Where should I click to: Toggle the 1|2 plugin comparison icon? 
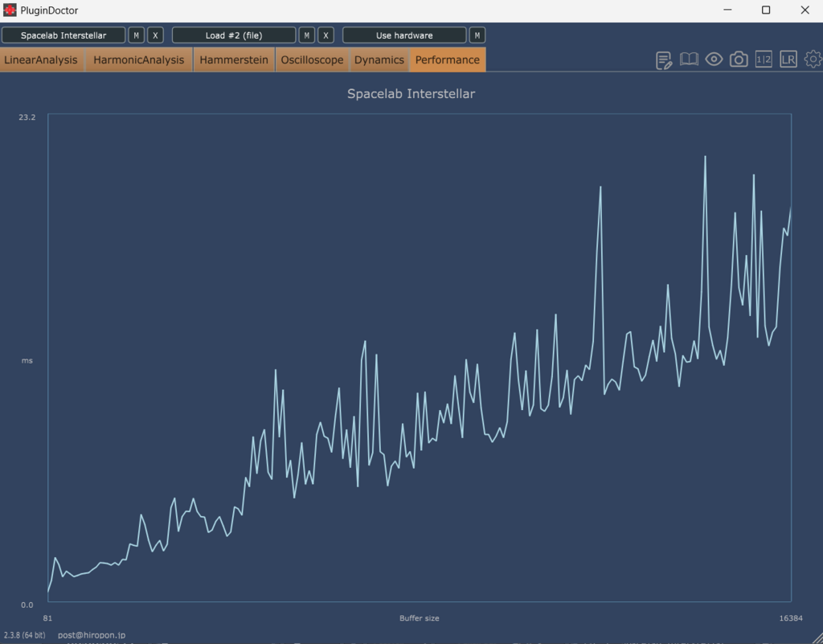pos(764,59)
